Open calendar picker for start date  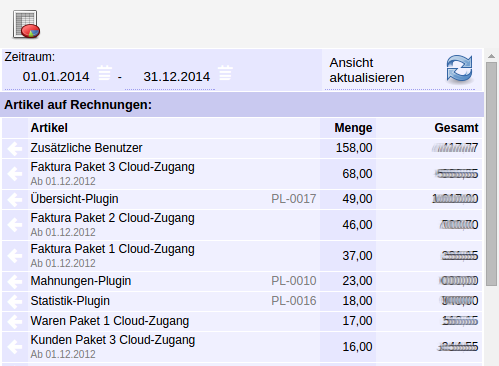104,73
